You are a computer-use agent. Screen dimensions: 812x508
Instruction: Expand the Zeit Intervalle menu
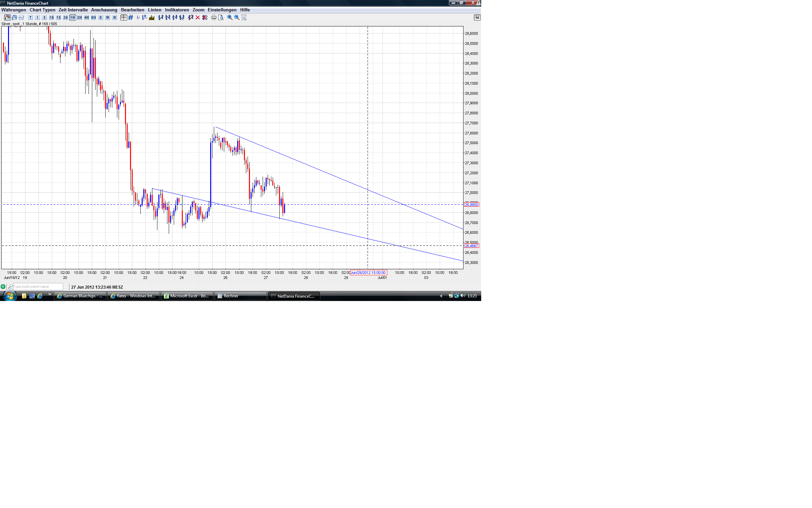click(73, 10)
